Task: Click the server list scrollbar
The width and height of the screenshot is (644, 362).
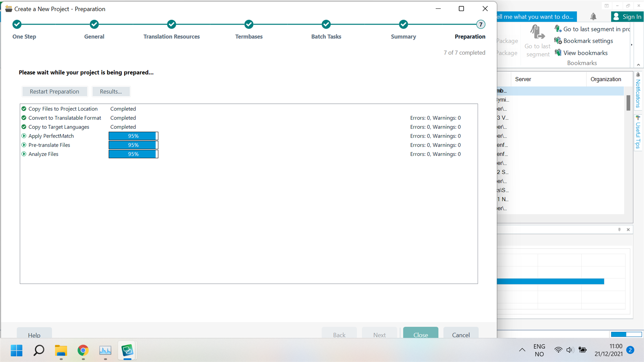Action: pyautogui.click(x=628, y=104)
